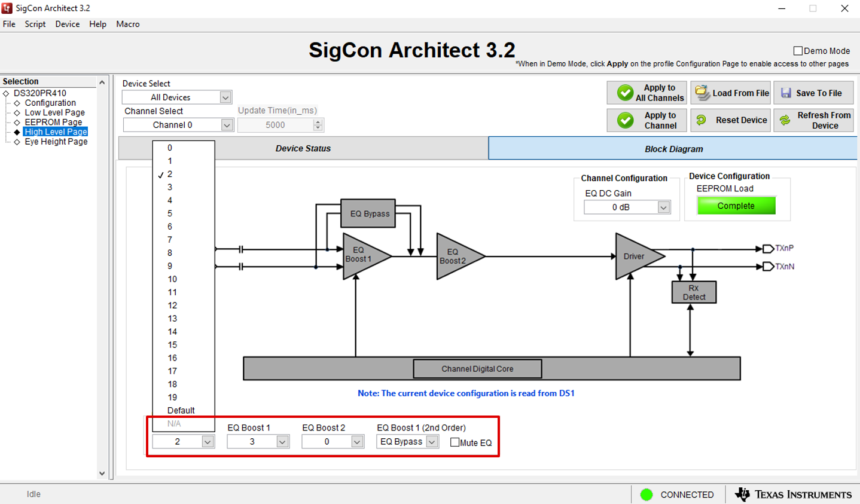
Task: Open the Device menu
Action: point(68,24)
